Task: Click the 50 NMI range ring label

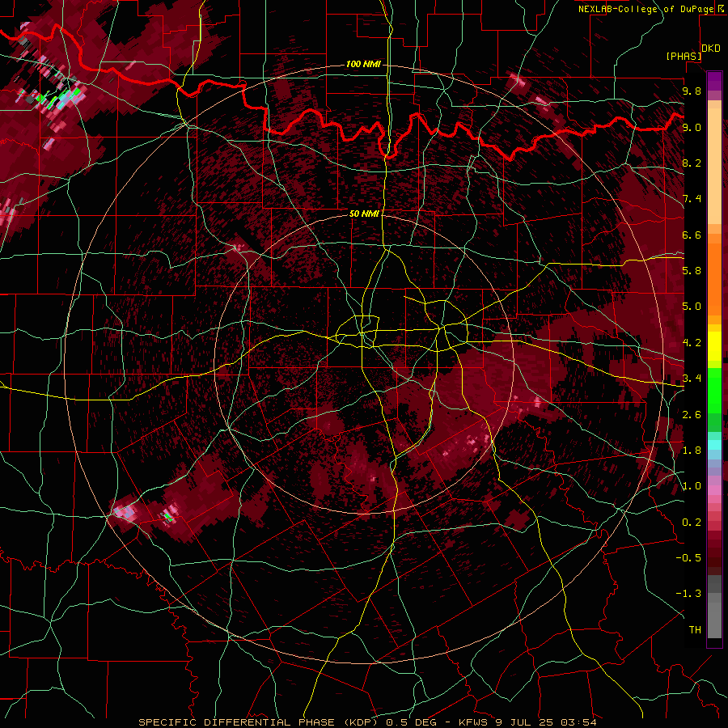Action: tap(364, 214)
